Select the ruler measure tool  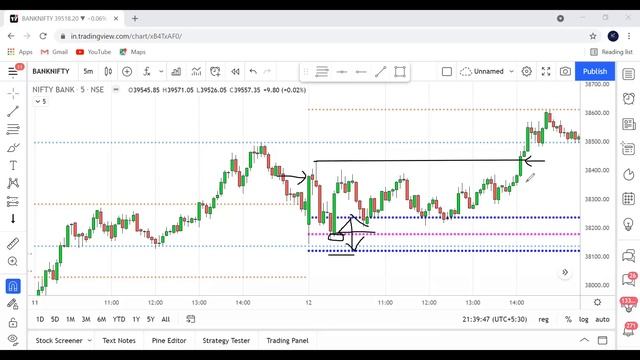13,244
